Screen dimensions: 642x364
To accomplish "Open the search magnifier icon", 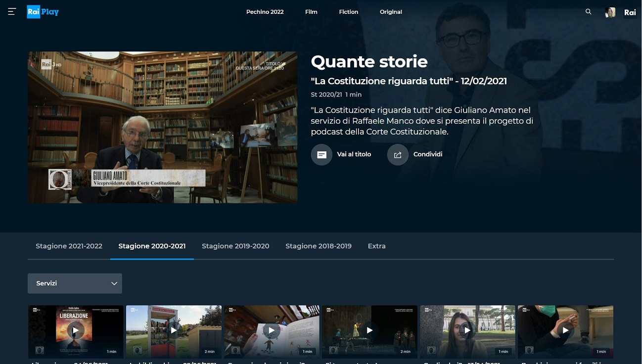I will (x=588, y=12).
